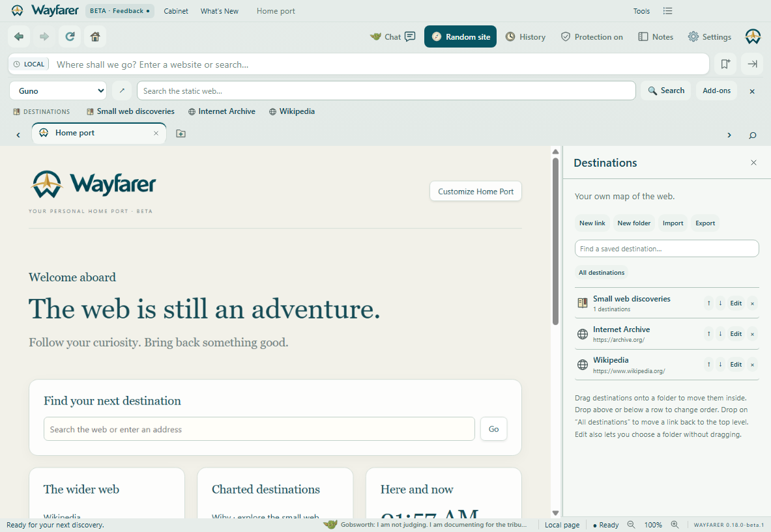771x532 pixels.
Task: Focus Search the web or enter address field
Action: [x=259, y=429]
